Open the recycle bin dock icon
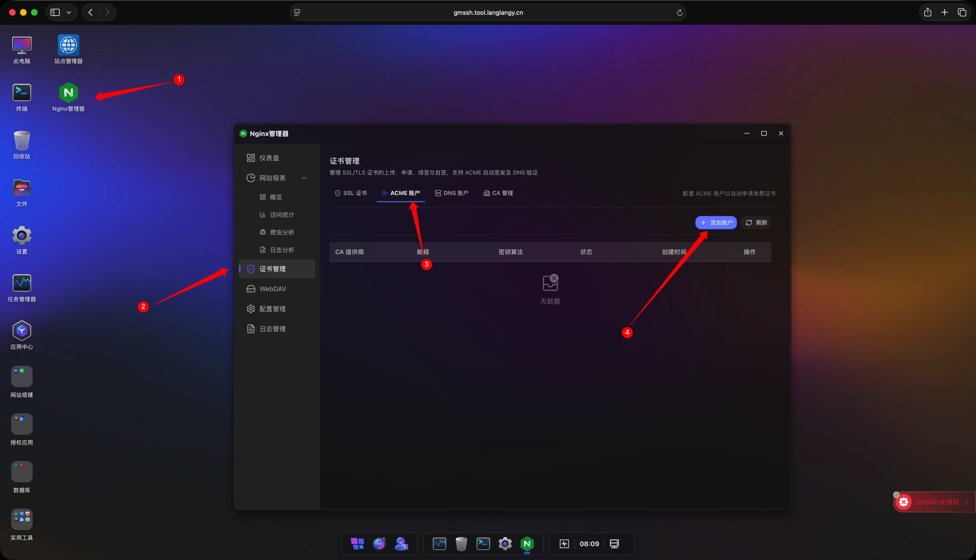976x560 pixels. (x=461, y=544)
